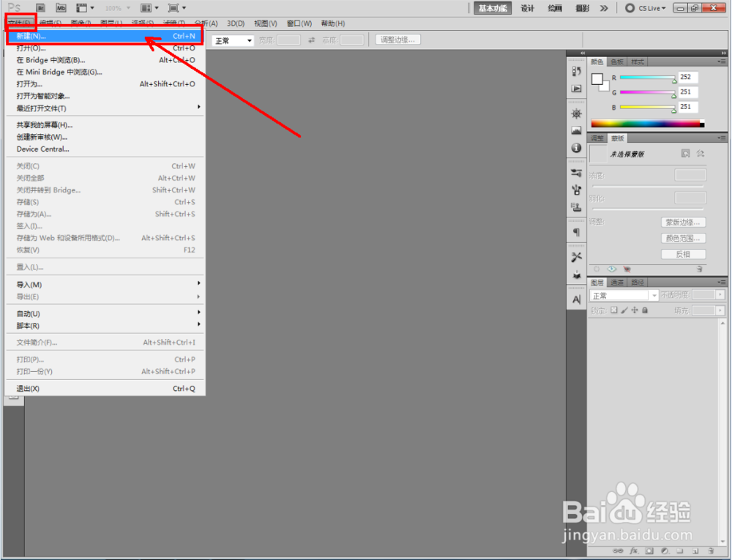This screenshot has width=732, height=560.
Task: Open the zoom level 100% dropdown
Action: [x=118, y=8]
